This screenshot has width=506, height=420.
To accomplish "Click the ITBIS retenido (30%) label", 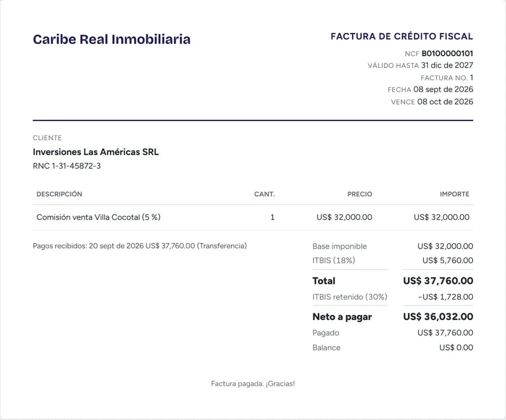I will [x=350, y=297].
